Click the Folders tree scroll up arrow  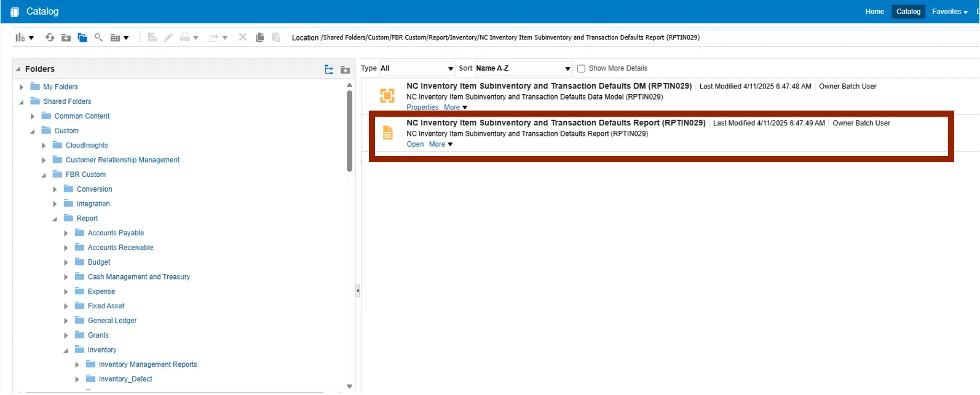pyautogui.click(x=349, y=85)
